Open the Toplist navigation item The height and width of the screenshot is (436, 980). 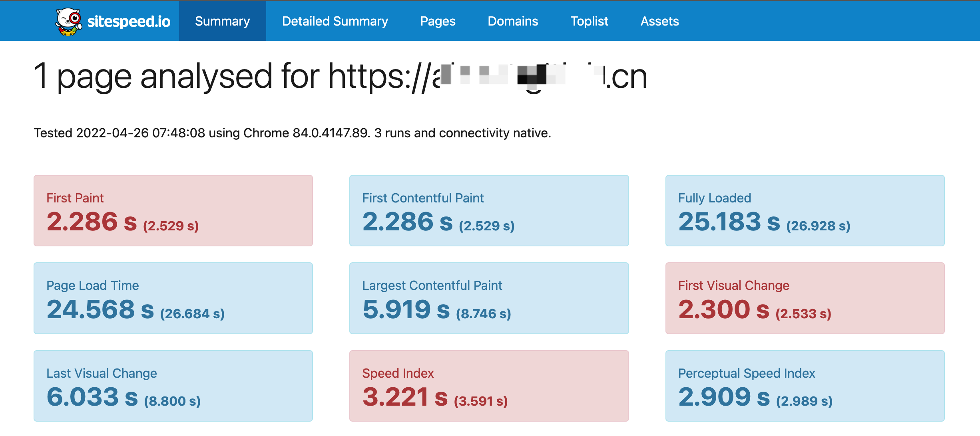[x=589, y=21]
